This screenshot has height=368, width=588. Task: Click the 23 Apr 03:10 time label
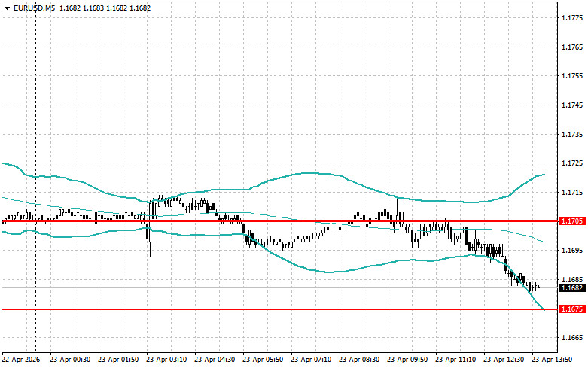166,360
